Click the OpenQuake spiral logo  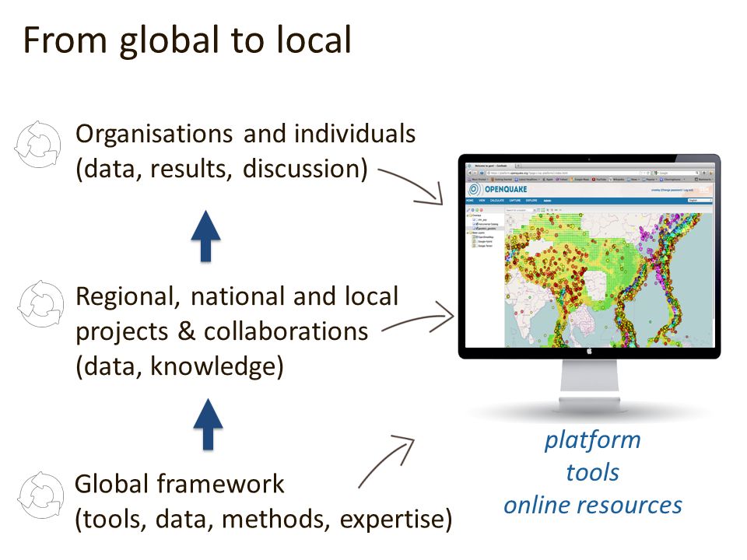(x=474, y=189)
